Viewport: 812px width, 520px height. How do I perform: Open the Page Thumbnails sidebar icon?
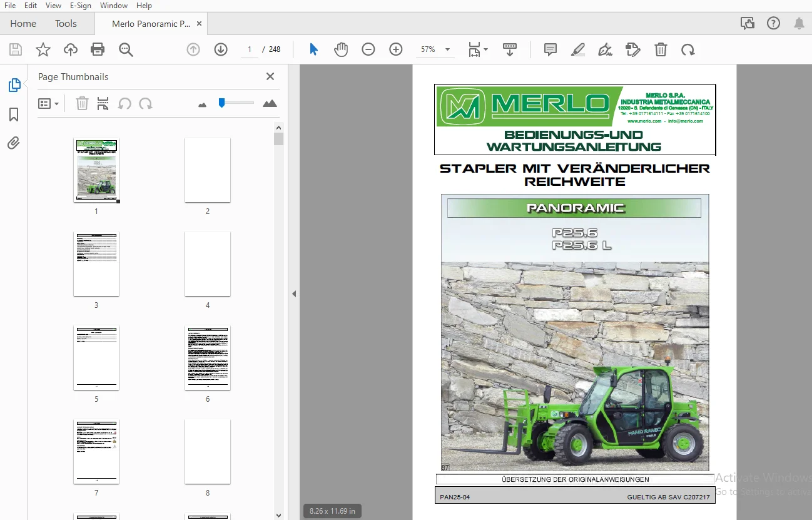(14, 85)
